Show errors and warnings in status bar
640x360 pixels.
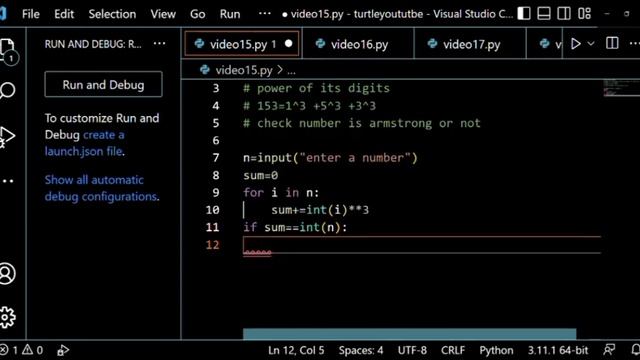[x=22, y=350]
